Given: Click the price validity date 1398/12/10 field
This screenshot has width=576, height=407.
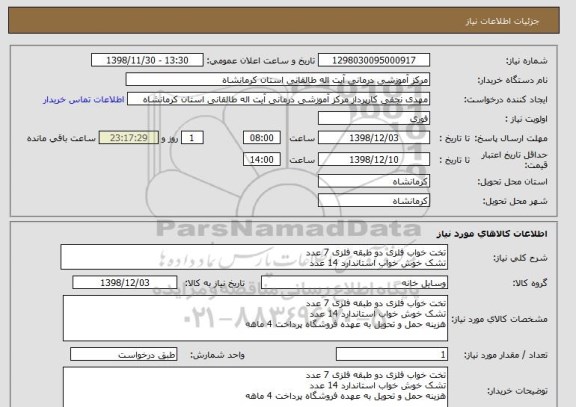Looking at the screenshot, I should click(374, 159).
